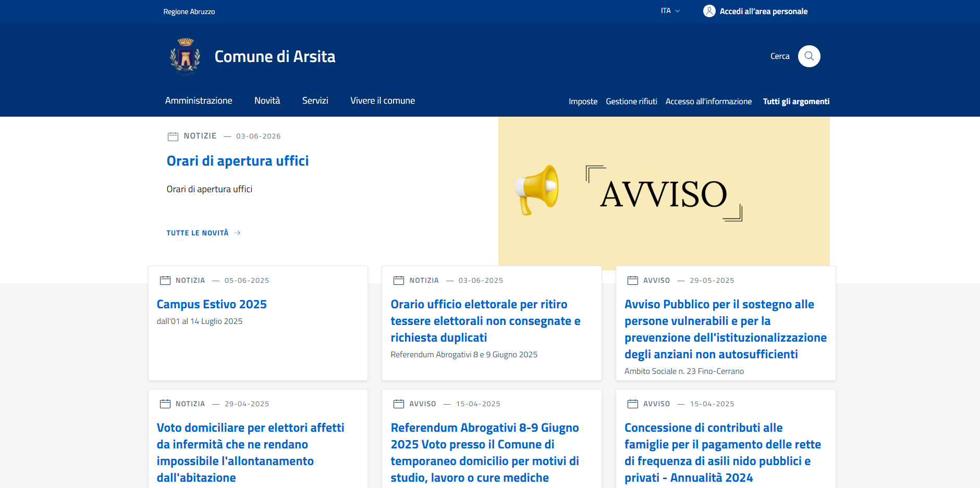
Task: Click calendar icon next to NOTIZIE 03-06-2026
Action: pos(173,136)
